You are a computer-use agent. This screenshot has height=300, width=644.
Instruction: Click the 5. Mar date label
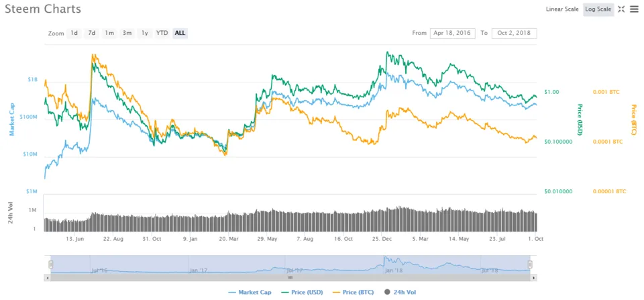tap(422, 238)
